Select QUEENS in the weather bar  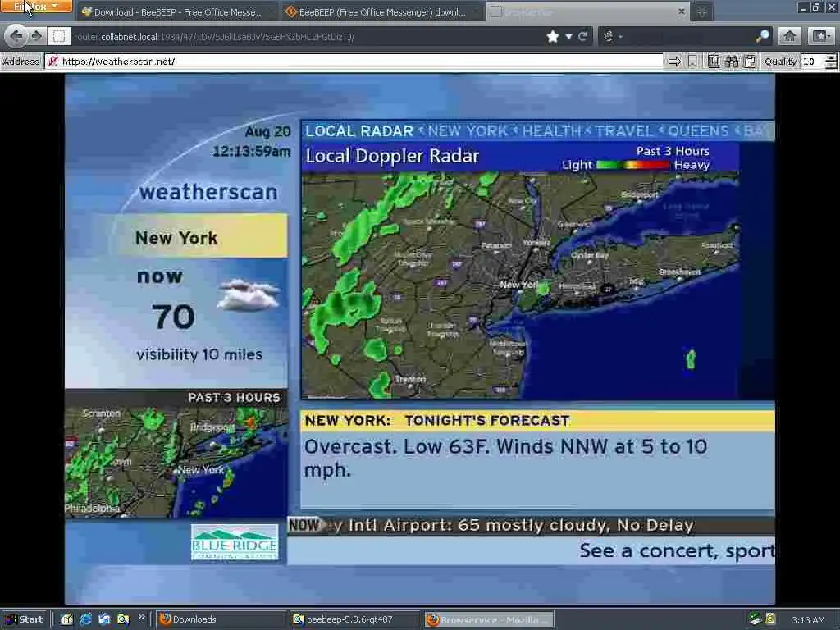699,131
